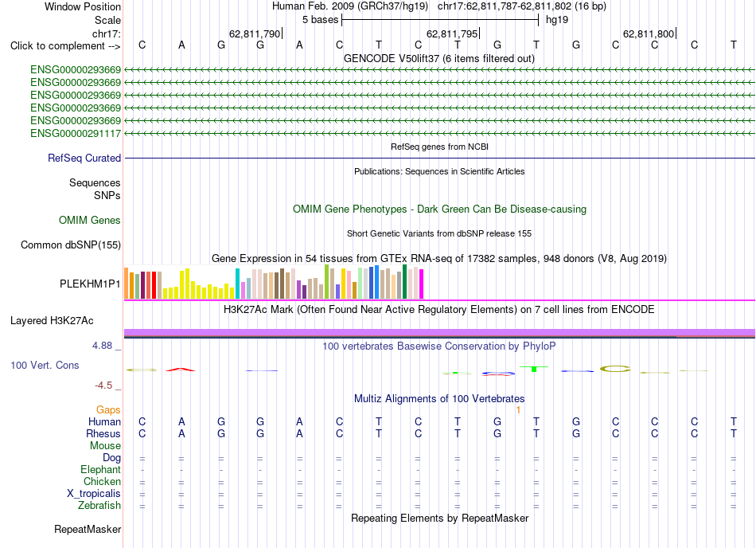
Task: Click the dark green bar in GTEx chart
Action: (x=404, y=282)
